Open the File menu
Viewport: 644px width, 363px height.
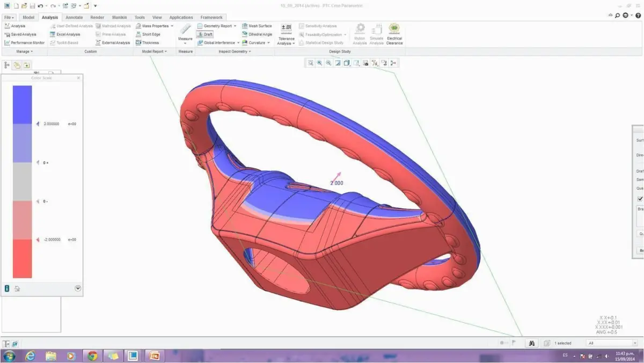click(x=9, y=17)
